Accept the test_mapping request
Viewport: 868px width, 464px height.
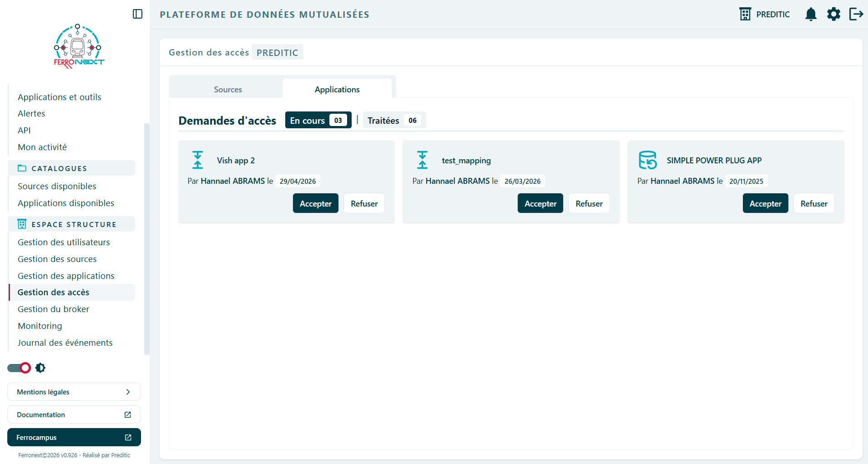(540, 203)
